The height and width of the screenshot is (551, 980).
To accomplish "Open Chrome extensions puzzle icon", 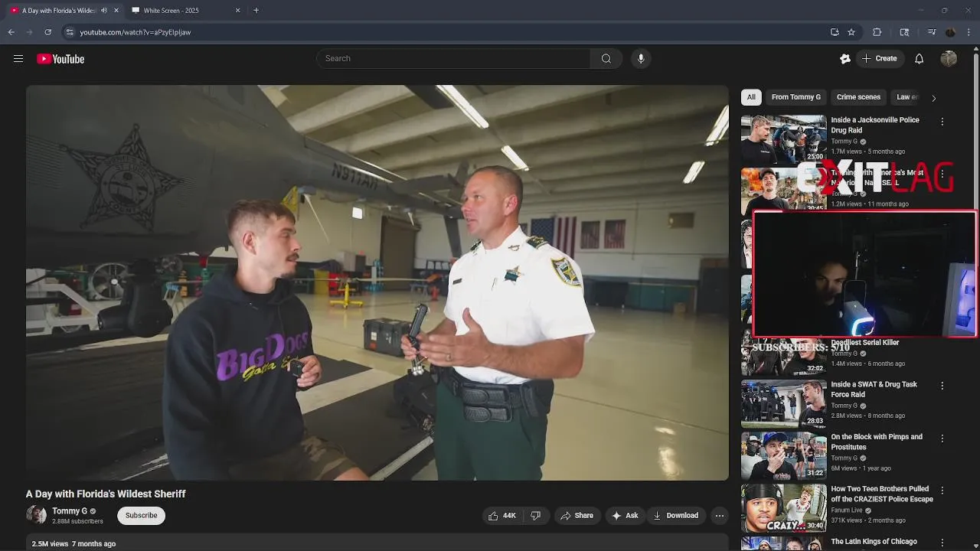I will (877, 32).
